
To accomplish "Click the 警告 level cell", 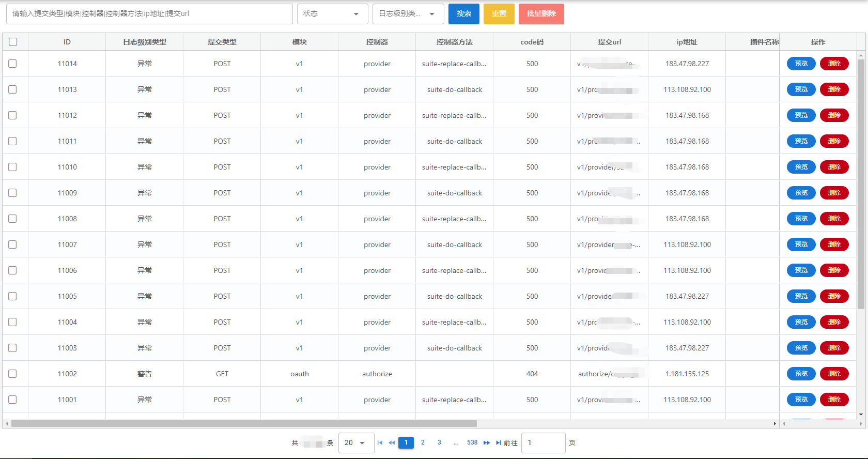I will point(145,374).
